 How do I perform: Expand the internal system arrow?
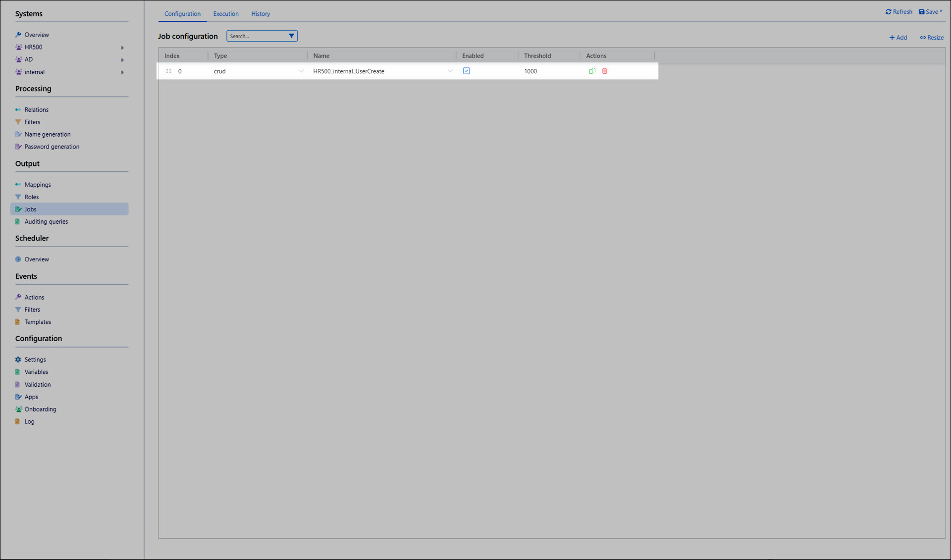click(122, 72)
